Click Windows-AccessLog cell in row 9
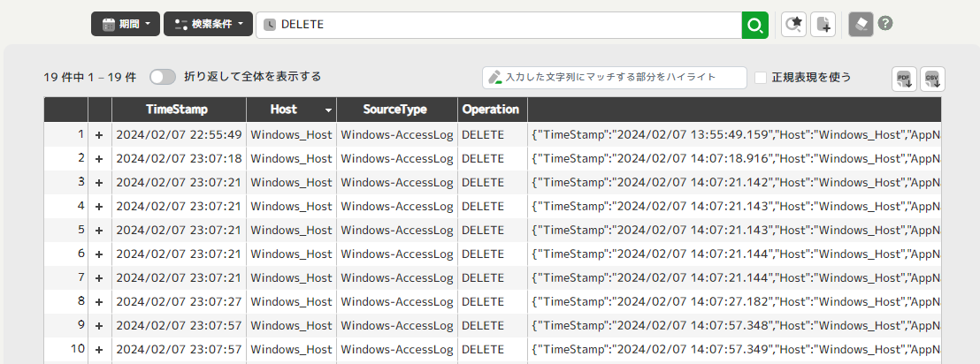The image size is (980, 364). tap(397, 325)
